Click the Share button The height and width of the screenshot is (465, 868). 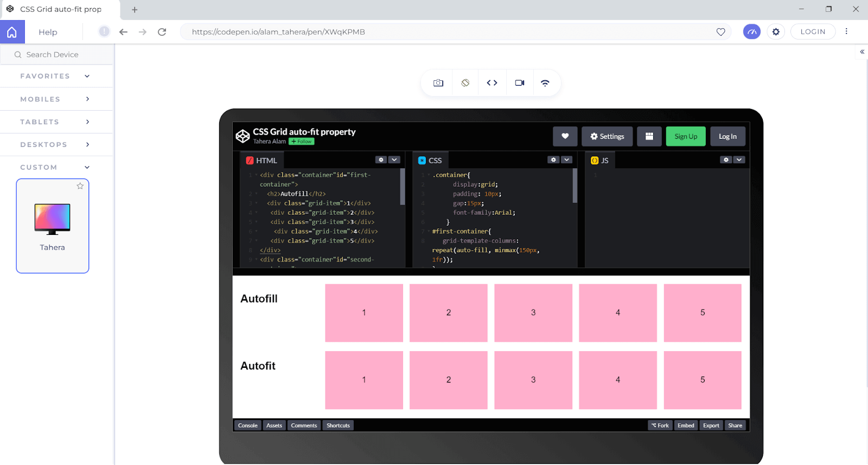735,425
